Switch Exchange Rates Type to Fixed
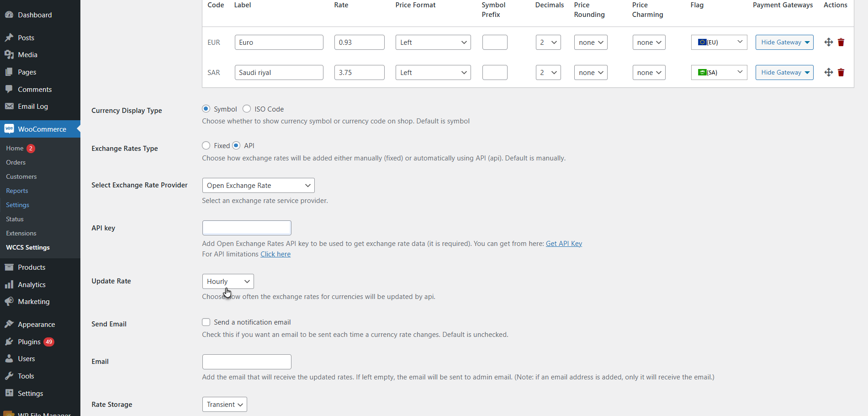This screenshot has width=868, height=416. pyautogui.click(x=206, y=145)
